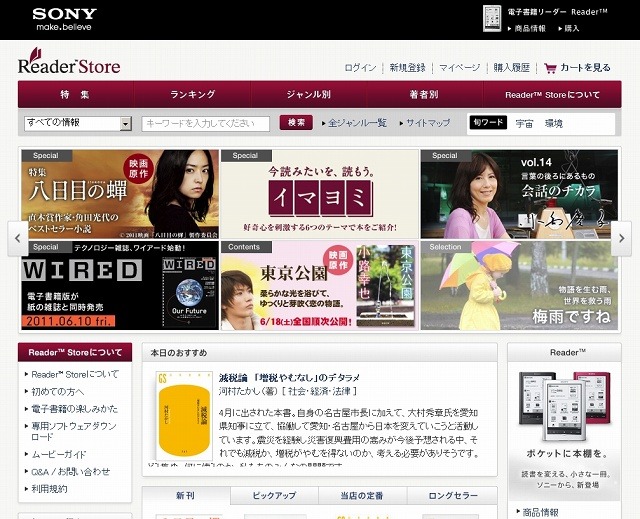The image size is (640, 519).
Task: Open the 購入 link in top header
Action: (571, 29)
